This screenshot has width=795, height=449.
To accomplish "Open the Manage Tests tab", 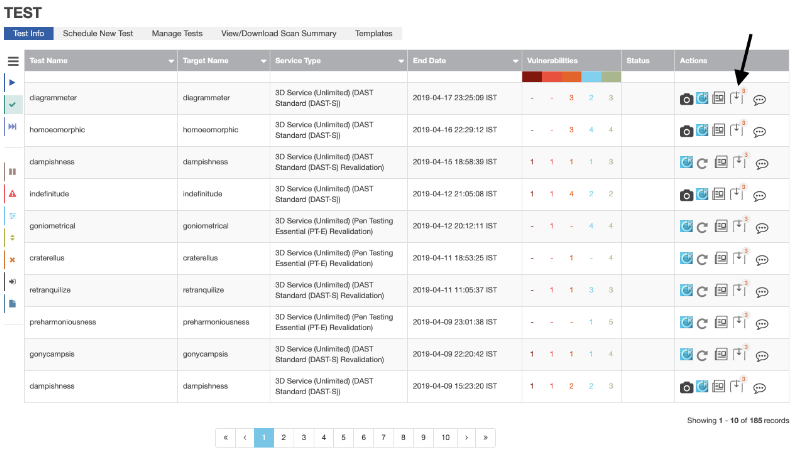I will click(x=177, y=33).
